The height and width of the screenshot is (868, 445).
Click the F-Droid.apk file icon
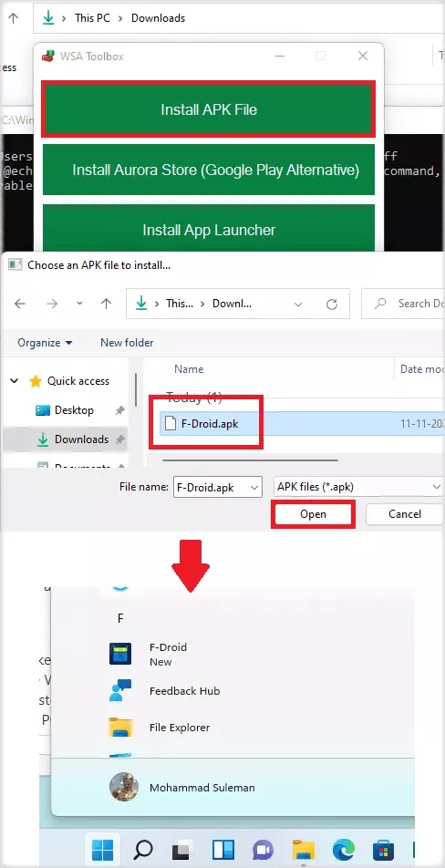(170, 424)
